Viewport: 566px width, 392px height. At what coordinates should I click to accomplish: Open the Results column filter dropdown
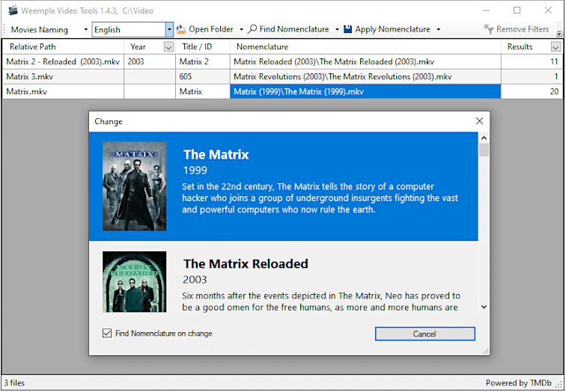click(556, 47)
